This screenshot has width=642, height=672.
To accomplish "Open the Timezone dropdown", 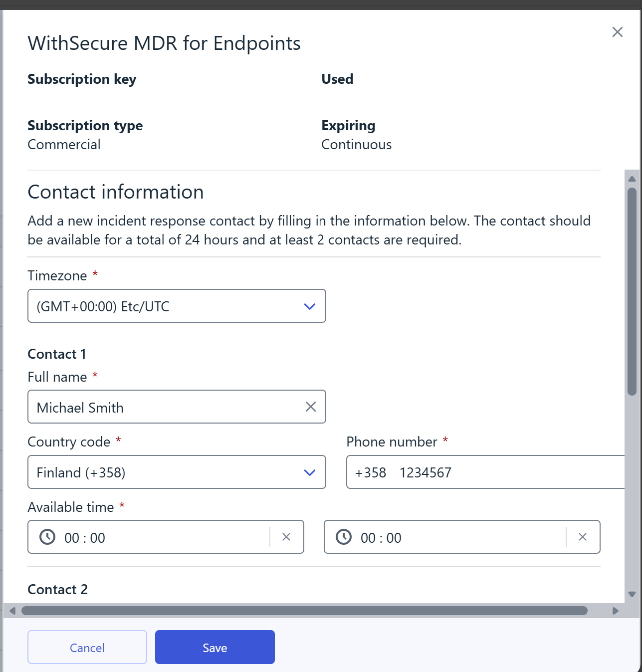I will point(170,306).
